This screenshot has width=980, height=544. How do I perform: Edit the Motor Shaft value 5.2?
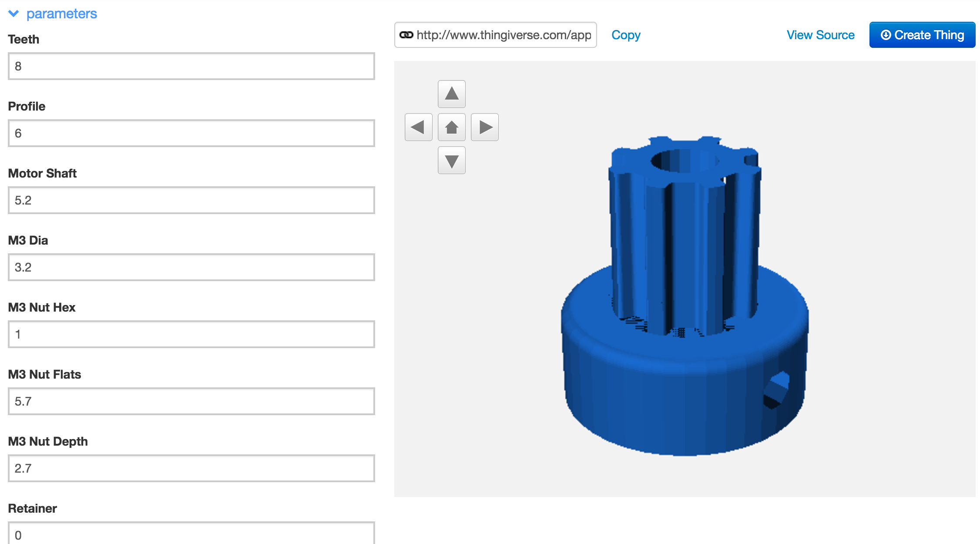[x=191, y=200]
